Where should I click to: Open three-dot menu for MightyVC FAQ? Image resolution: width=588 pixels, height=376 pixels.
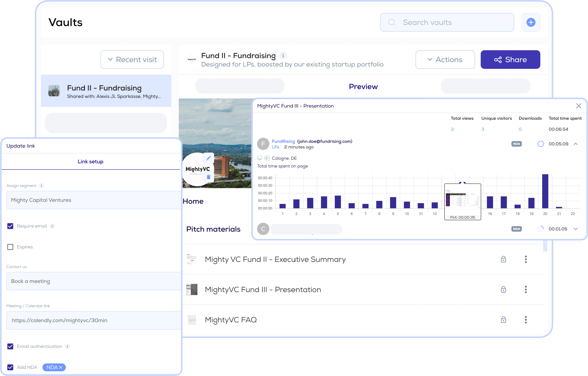526,320
